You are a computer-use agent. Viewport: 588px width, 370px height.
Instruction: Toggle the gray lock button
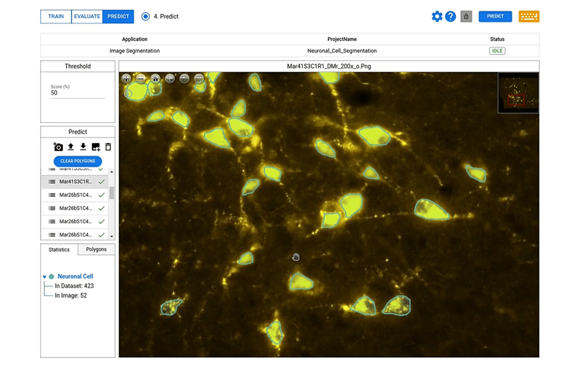point(466,17)
